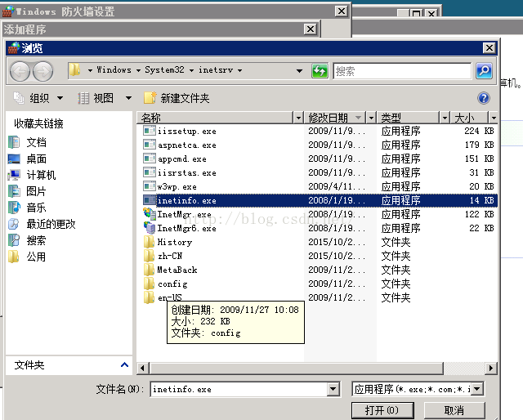Expand the inetsrv breadcrumb dropdown arrow
This screenshot has width=523, height=420.
point(239,70)
